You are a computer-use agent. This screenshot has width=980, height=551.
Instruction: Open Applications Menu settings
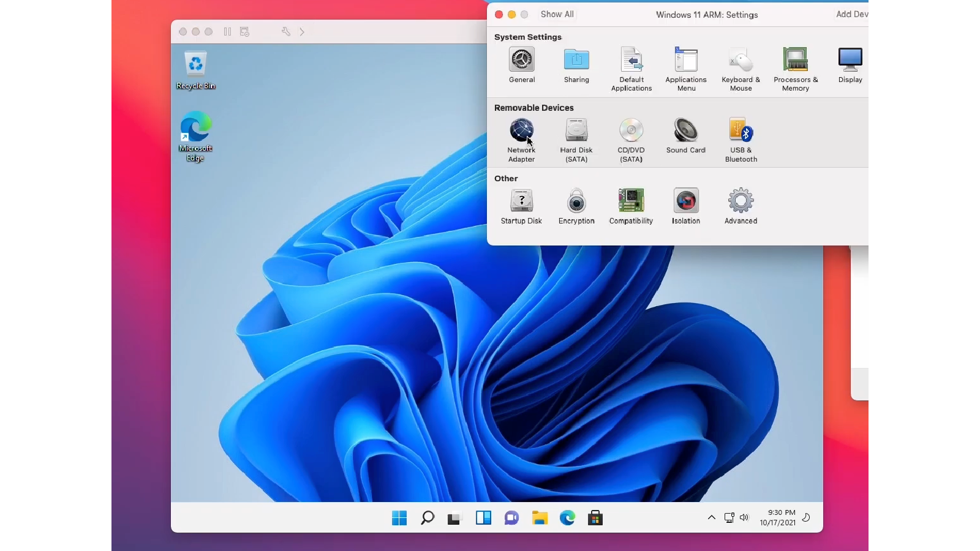click(686, 69)
